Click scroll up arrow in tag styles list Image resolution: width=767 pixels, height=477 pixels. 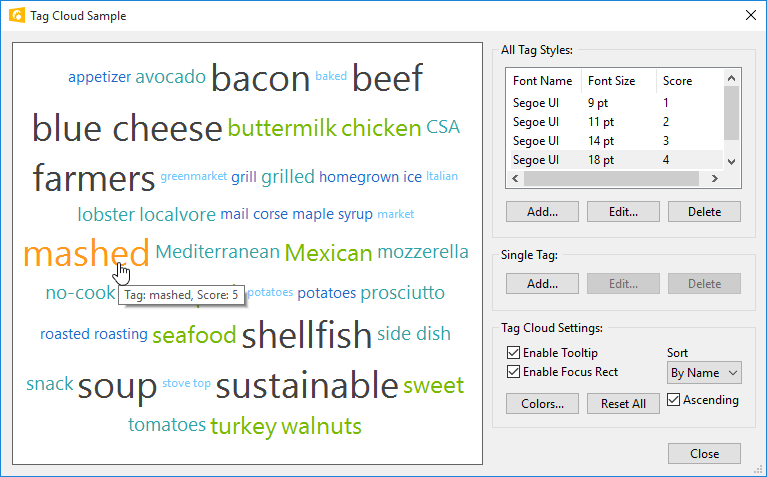pyautogui.click(x=731, y=78)
